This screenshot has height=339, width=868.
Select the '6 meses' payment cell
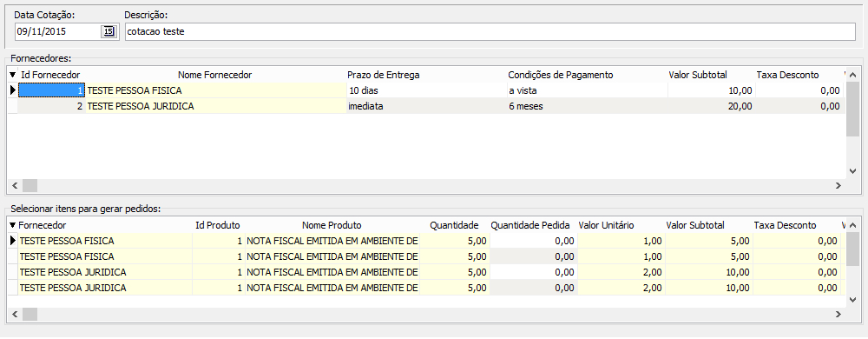[x=587, y=106]
